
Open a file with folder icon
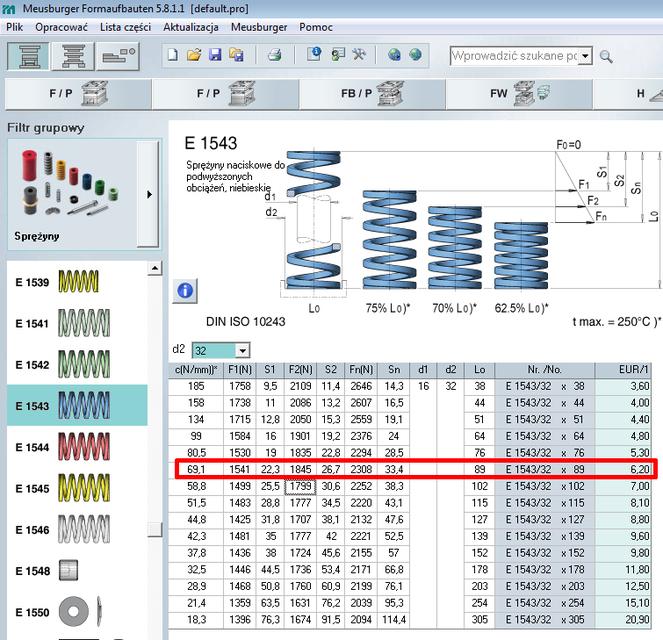(194, 55)
